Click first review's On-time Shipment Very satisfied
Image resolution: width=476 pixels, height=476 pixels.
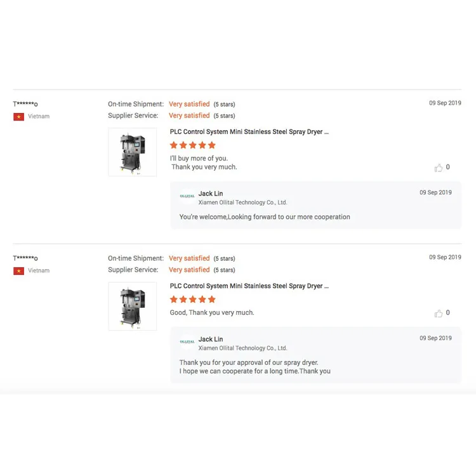click(189, 104)
